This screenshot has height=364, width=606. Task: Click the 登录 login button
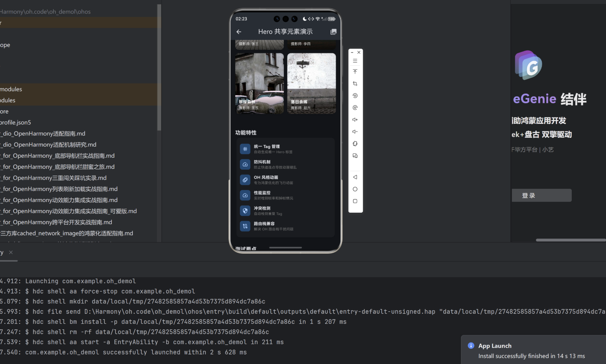coord(541,196)
